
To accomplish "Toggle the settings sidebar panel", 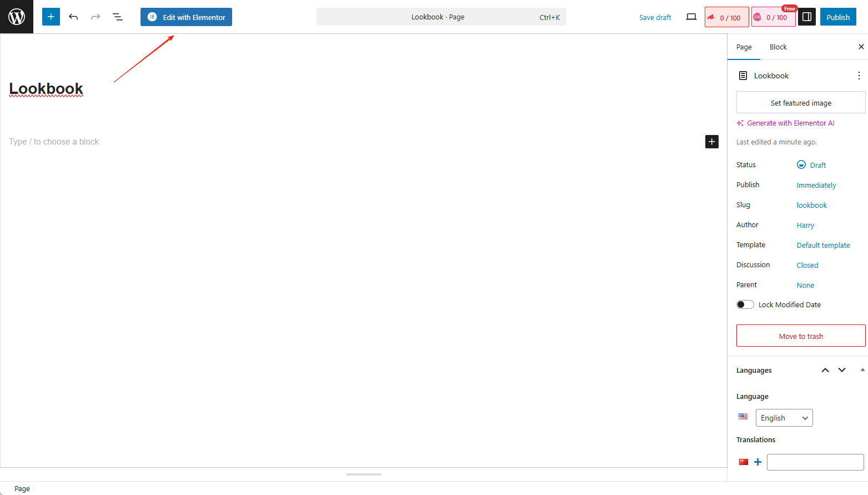I will click(807, 17).
